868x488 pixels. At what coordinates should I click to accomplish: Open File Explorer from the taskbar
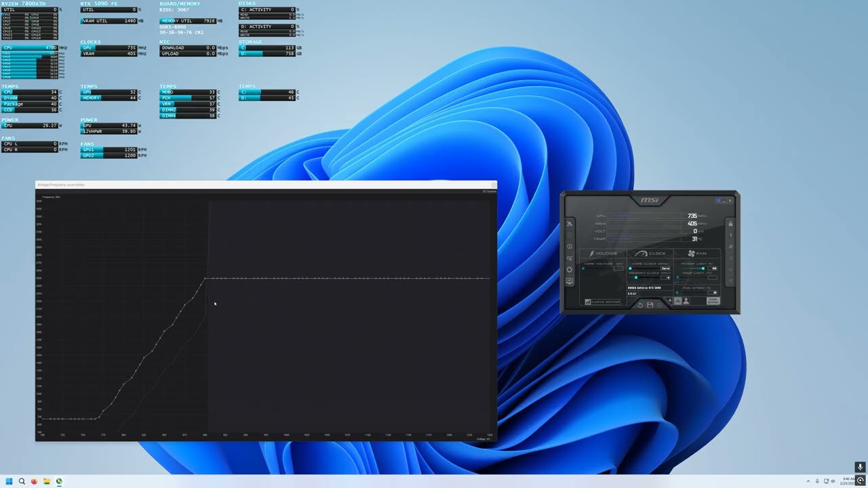(x=46, y=481)
